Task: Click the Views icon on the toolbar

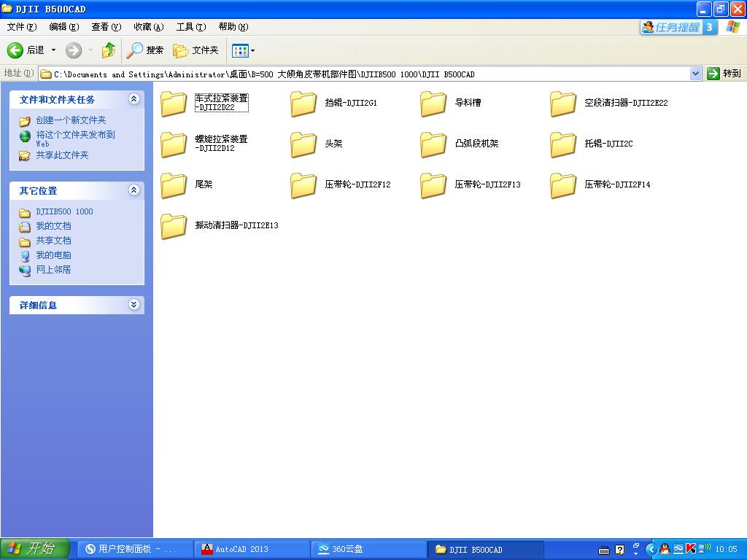Action: 241,50
